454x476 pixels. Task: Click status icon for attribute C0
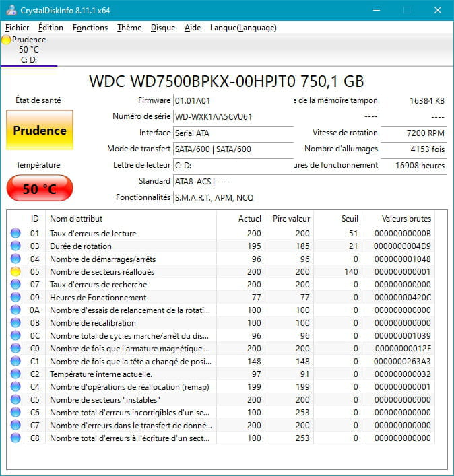[15, 348]
